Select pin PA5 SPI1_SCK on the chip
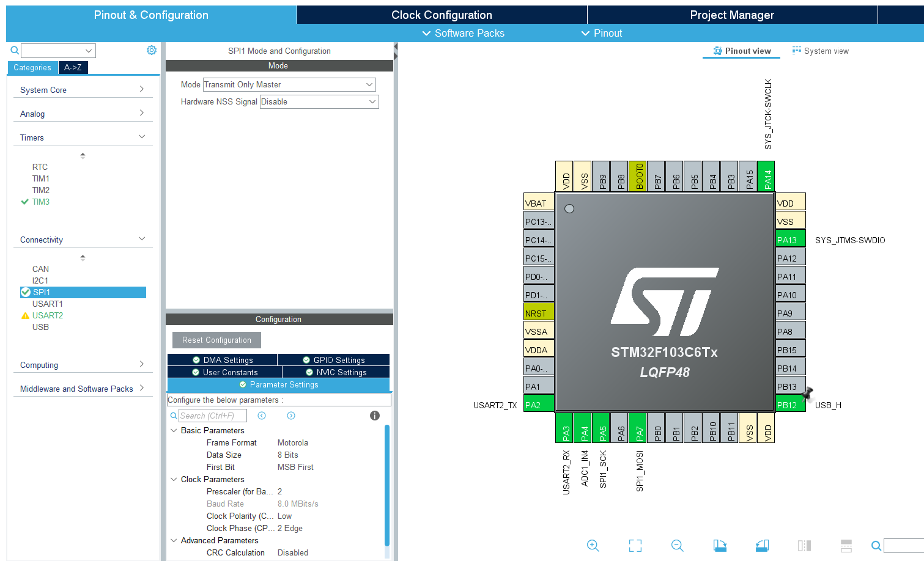The image size is (924, 561). click(601, 428)
